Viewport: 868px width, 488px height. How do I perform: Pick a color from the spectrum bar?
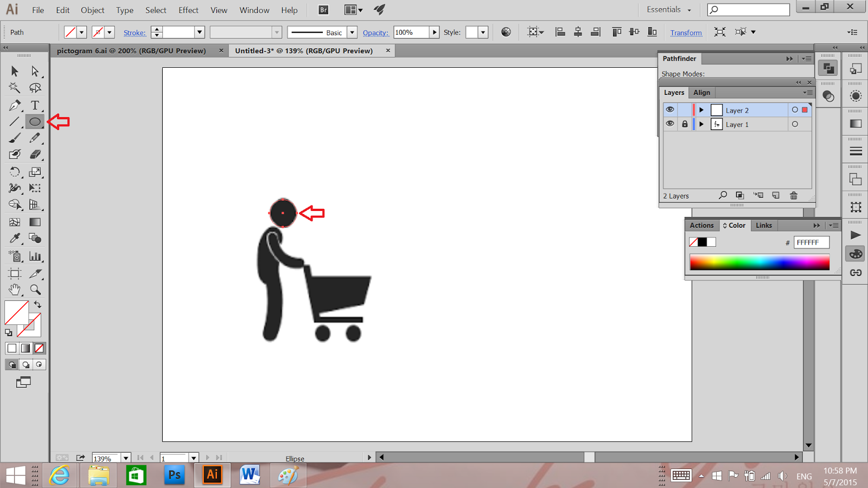[x=759, y=262]
